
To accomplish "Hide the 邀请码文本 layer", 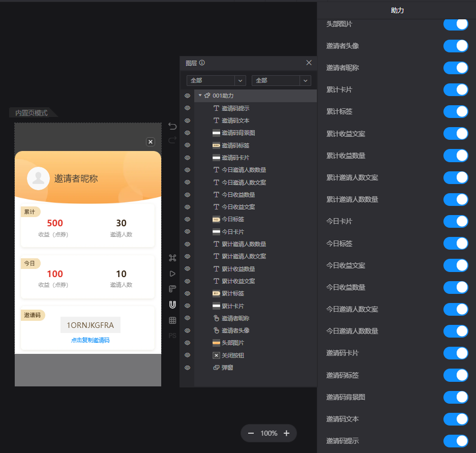I will 187,120.
